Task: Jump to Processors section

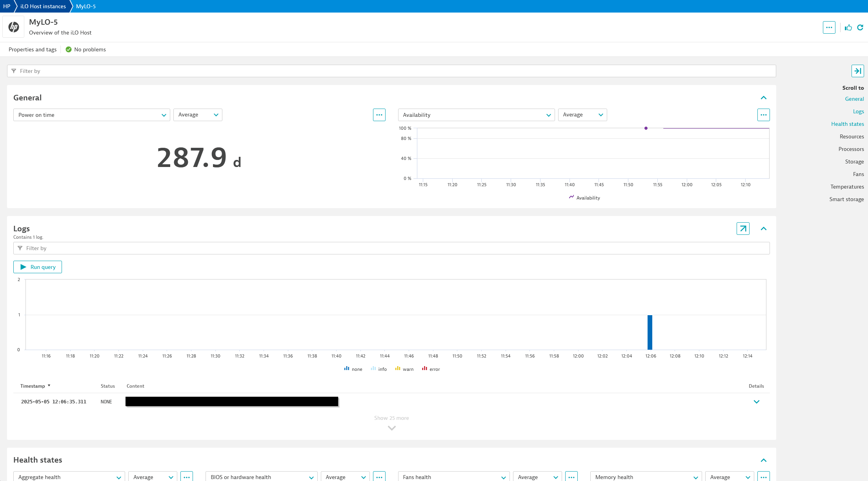Action: click(851, 149)
